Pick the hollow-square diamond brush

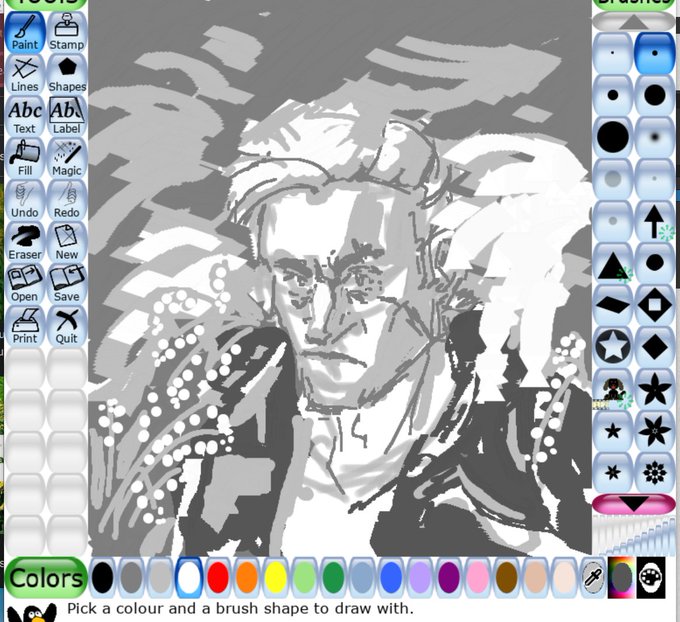(654, 305)
